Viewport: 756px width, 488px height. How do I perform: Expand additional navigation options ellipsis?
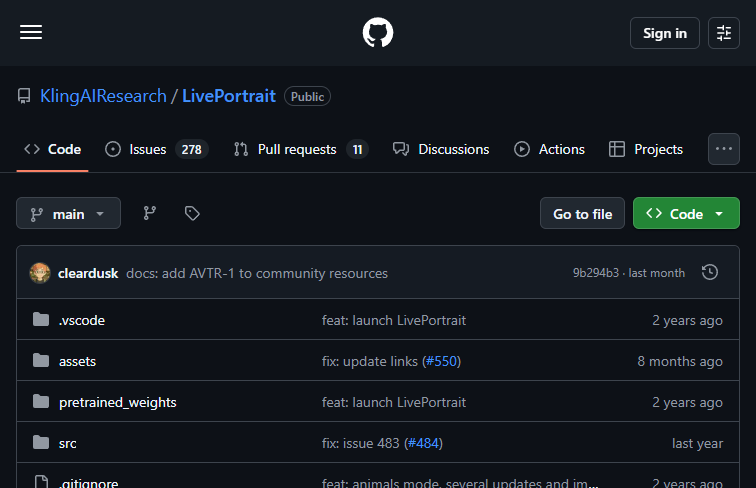coord(723,149)
